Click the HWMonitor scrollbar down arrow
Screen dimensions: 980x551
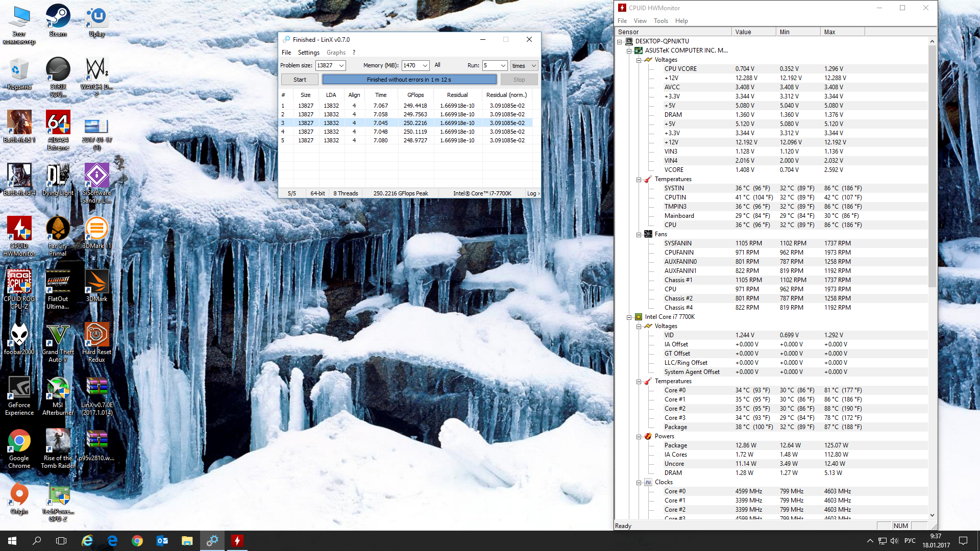coord(932,515)
